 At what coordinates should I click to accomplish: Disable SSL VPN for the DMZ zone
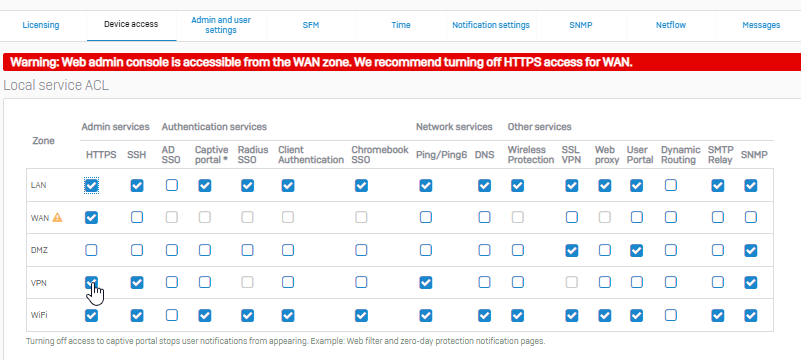click(572, 250)
